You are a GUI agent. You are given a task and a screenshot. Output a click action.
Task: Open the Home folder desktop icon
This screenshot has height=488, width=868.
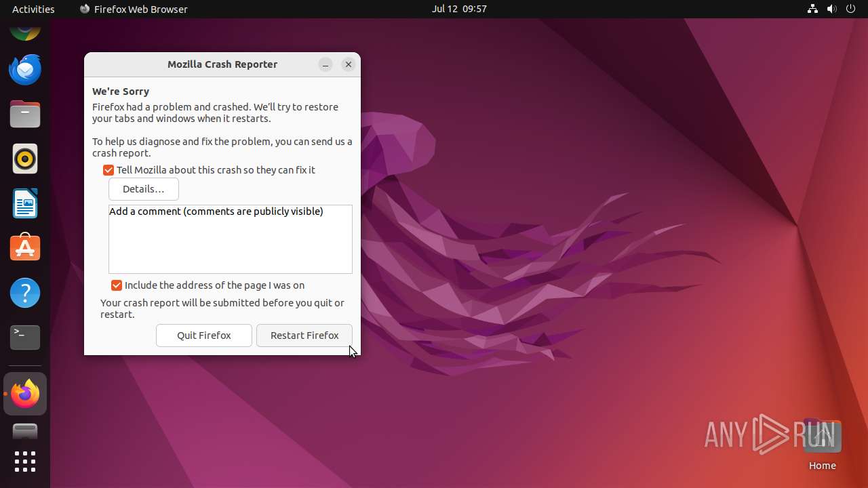tap(822, 445)
